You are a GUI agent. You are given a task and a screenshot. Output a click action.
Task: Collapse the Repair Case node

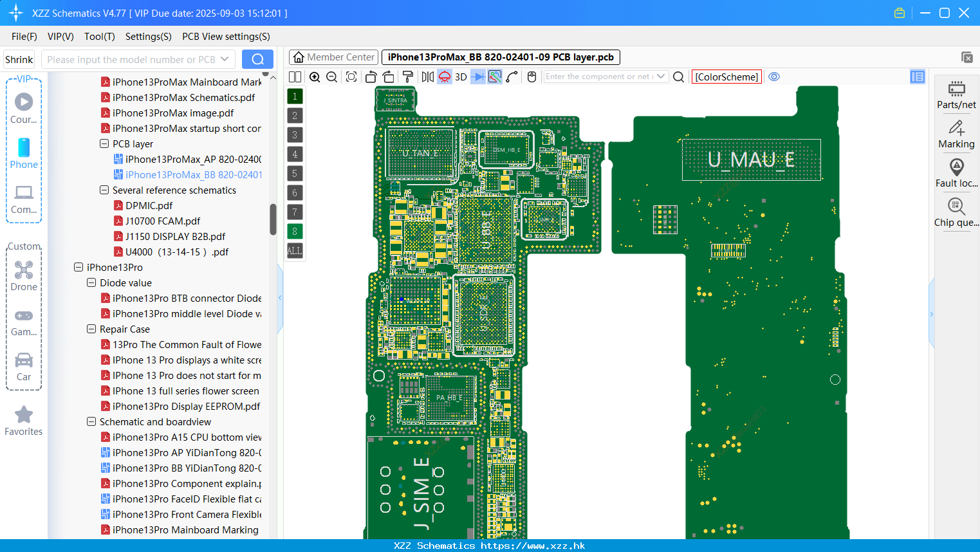click(91, 329)
